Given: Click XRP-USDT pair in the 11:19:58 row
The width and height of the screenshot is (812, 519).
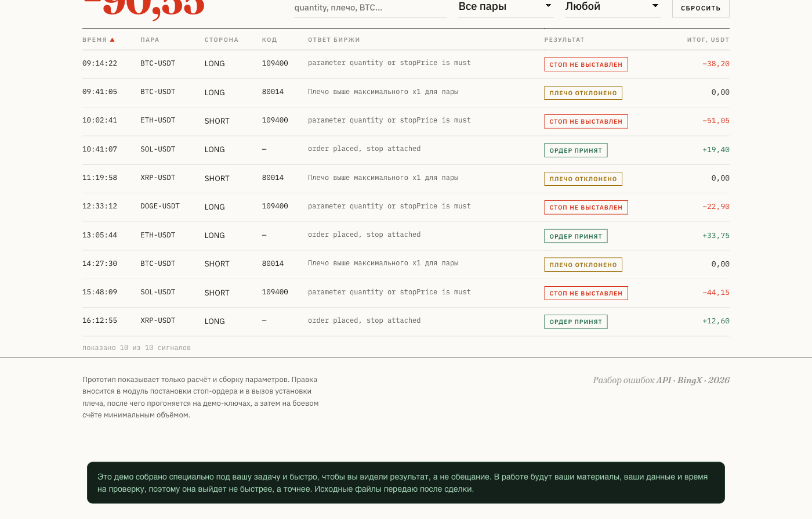Looking at the screenshot, I should pos(158,178).
